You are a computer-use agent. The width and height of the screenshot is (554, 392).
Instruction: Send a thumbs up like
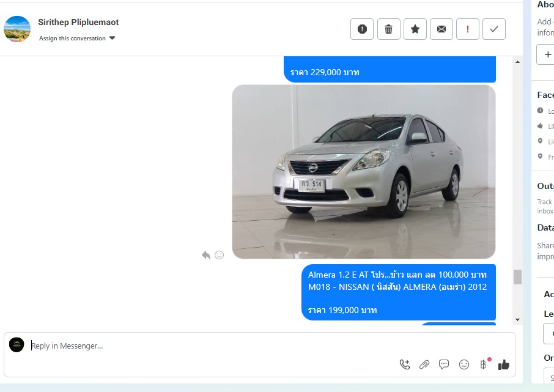503,364
